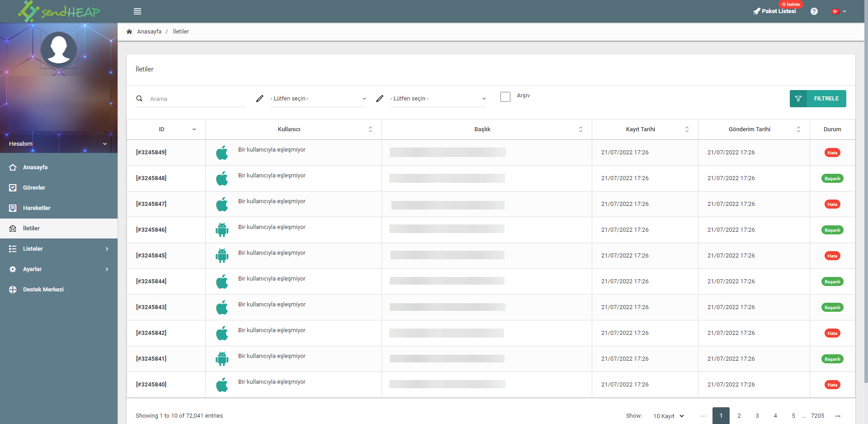Jump to last page 7205
The height and width of the screenshot is (424, 868).
point(817,416)
